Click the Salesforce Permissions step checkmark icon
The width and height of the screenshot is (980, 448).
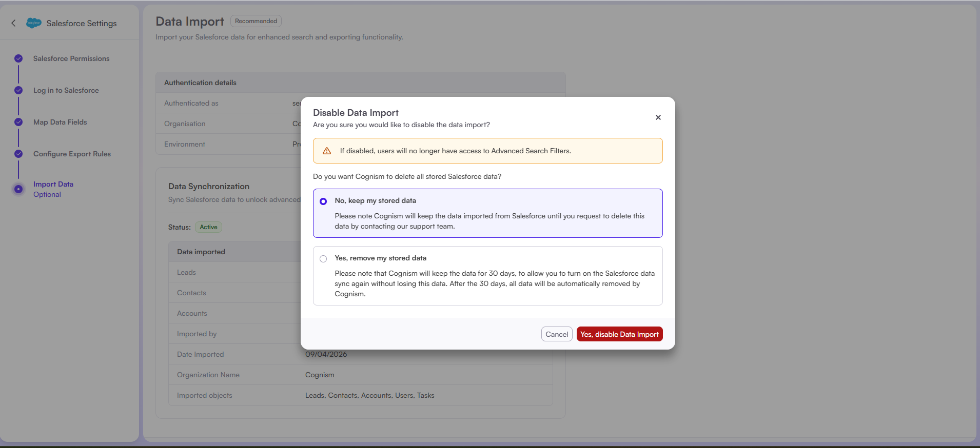pos(18,58)
